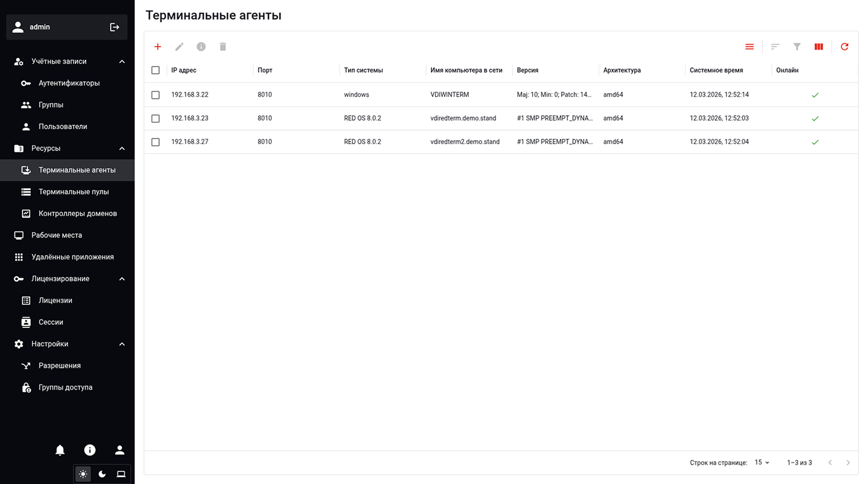Toggle the select-all checkbox in table header
868x484 pixels.
click(x=155, y=70)
